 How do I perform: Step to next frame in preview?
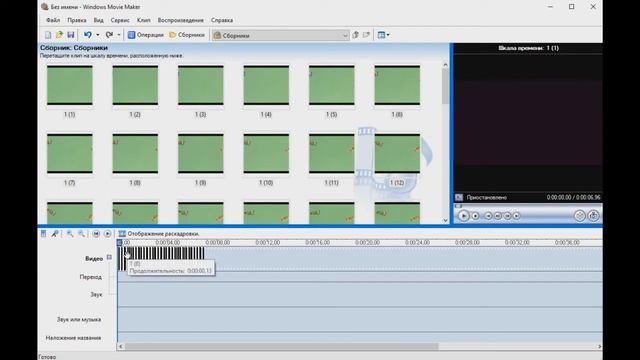(507, 216)
